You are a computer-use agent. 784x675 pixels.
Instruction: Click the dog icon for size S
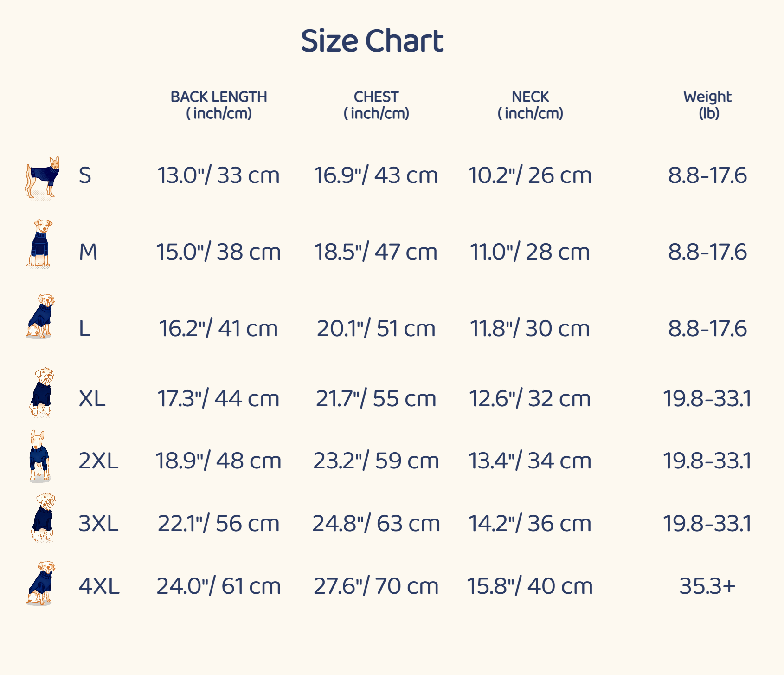42,177
